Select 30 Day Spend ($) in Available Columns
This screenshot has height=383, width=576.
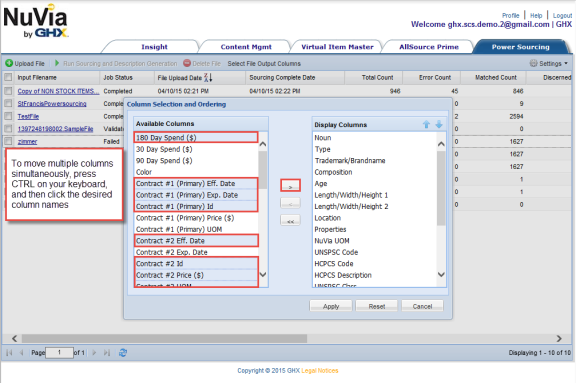(196, 149)
